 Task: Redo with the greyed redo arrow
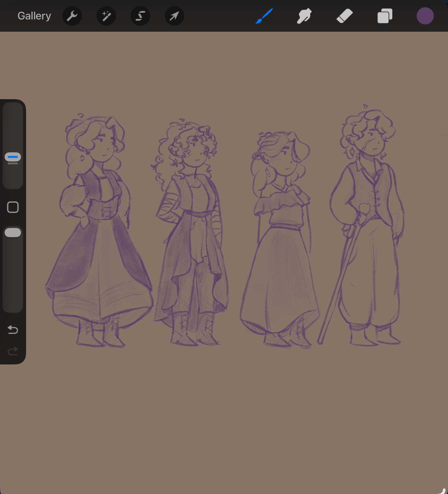[13, 351]
